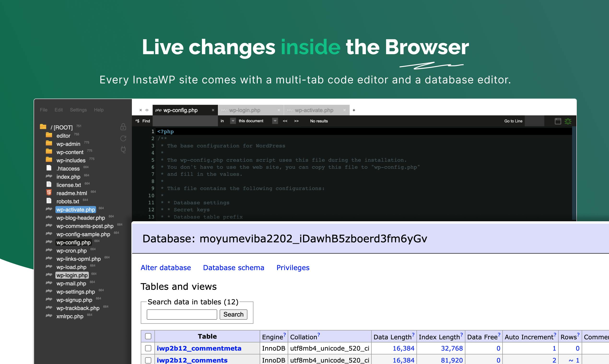
Task: Click the regex toggle icon beside Find
Action: 137,121
